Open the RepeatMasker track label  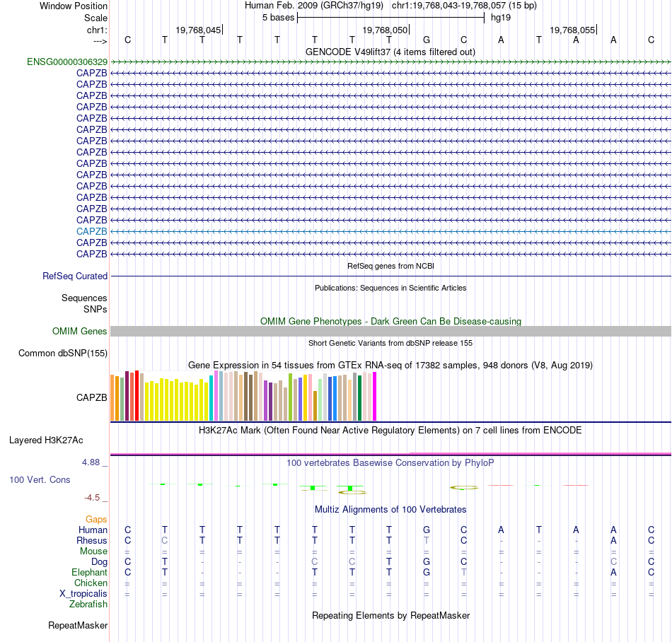tap(78, 626)
